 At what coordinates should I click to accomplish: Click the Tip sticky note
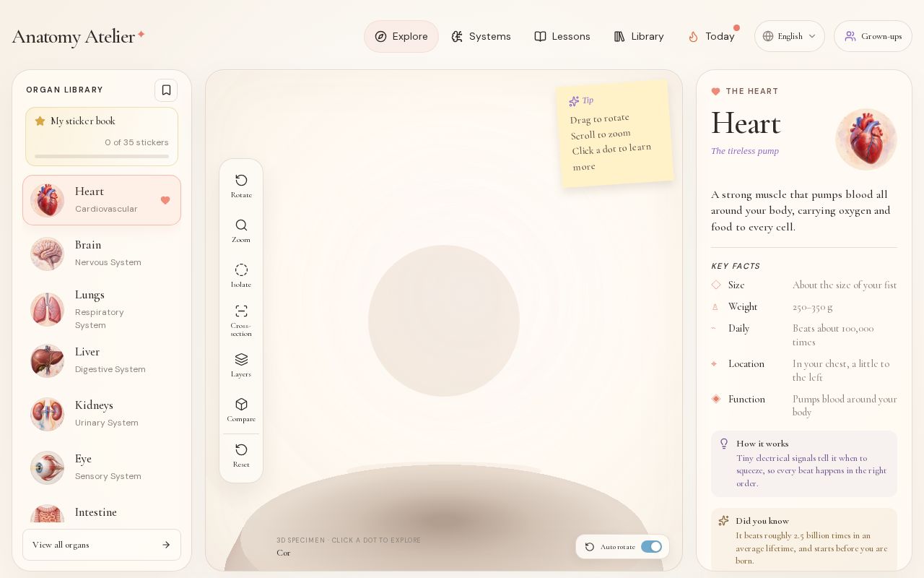pos(615,134)
